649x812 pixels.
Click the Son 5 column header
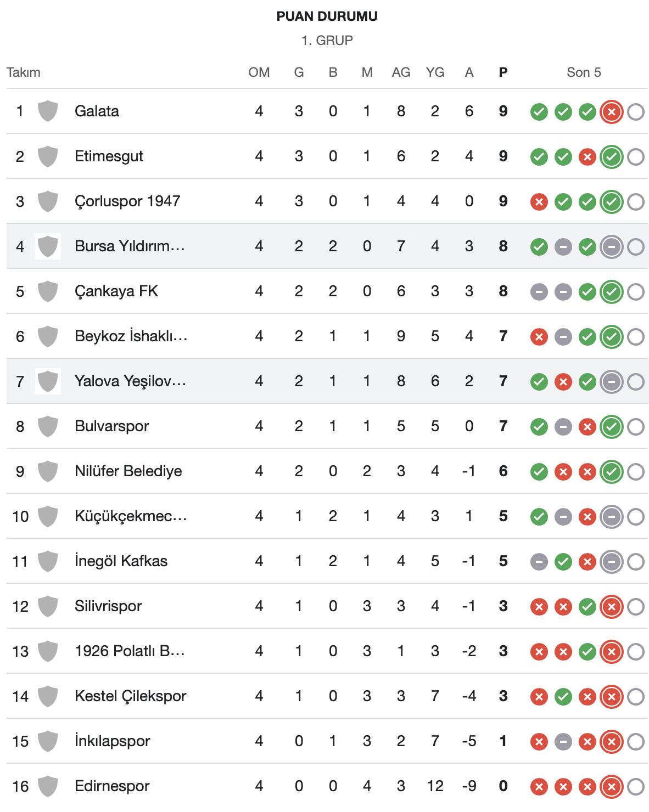pyautogui.click(x=584, y=72)
